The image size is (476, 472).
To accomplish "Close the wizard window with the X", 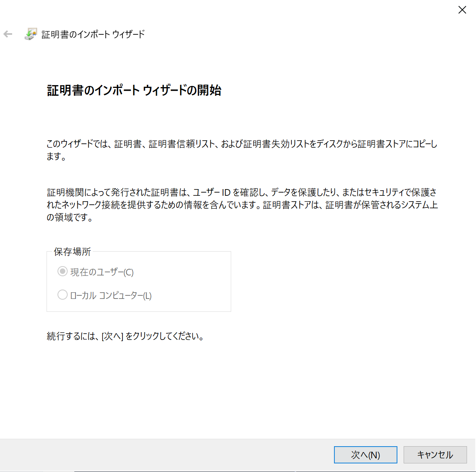I will pyautogui.click(x=462, y=10).
